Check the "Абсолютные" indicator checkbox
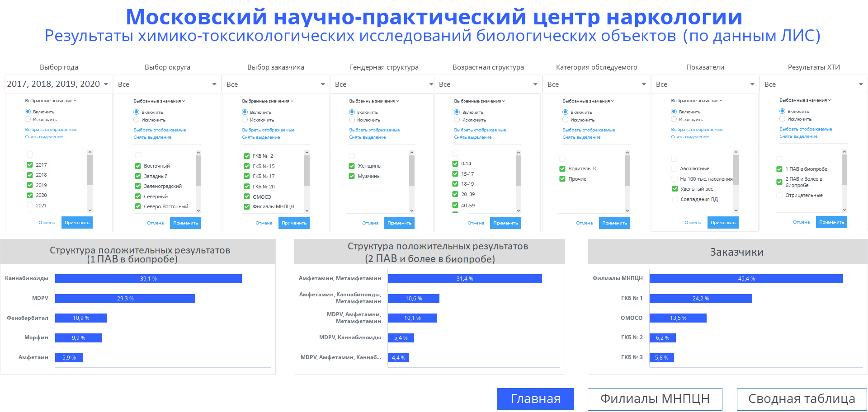 click(674, 169)
